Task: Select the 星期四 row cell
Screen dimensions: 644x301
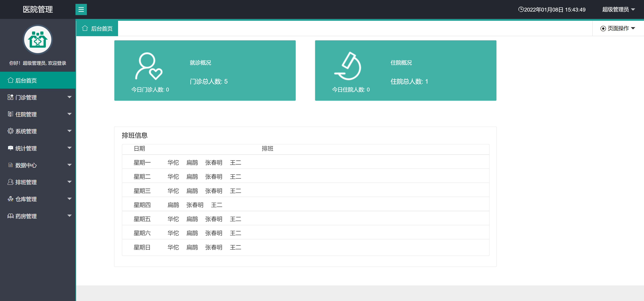Action: point(142,205)
